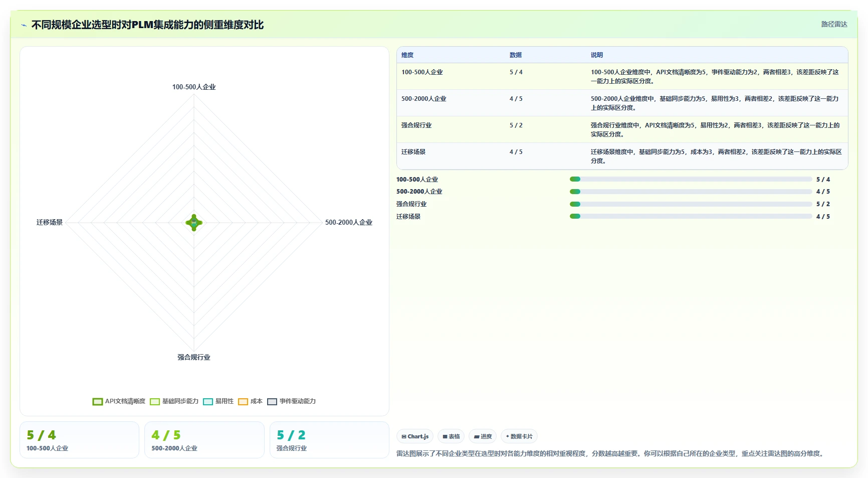Click the 说明 column header
This screenshot has height=478, width=868.
(596, 55)
